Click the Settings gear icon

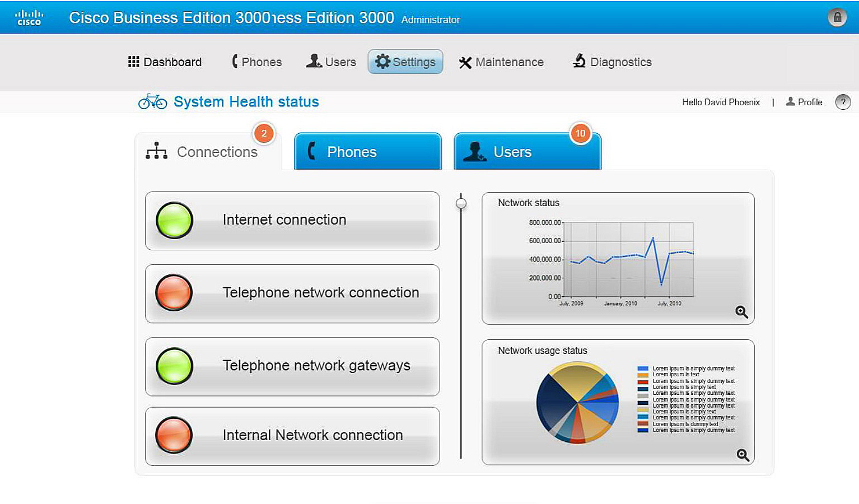[382, 61]
